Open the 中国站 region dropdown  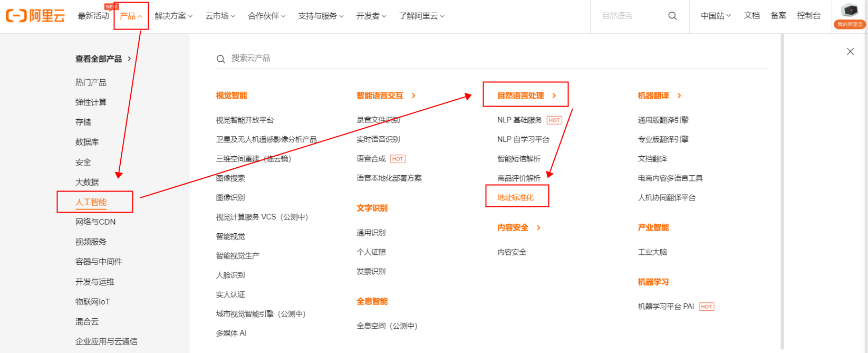pos(716,16)
